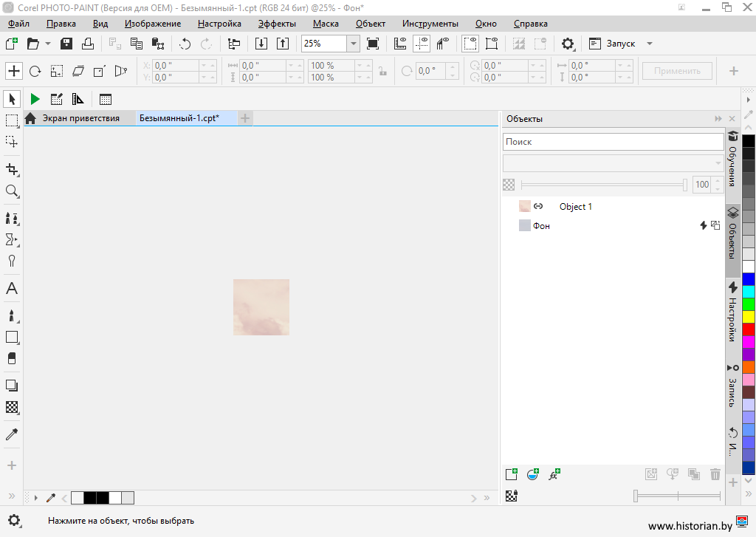Image resolution: width=756 pixels, height=537 pixels.
Task: Open the Options gear in the top toolbar
Action: (568, 44)
